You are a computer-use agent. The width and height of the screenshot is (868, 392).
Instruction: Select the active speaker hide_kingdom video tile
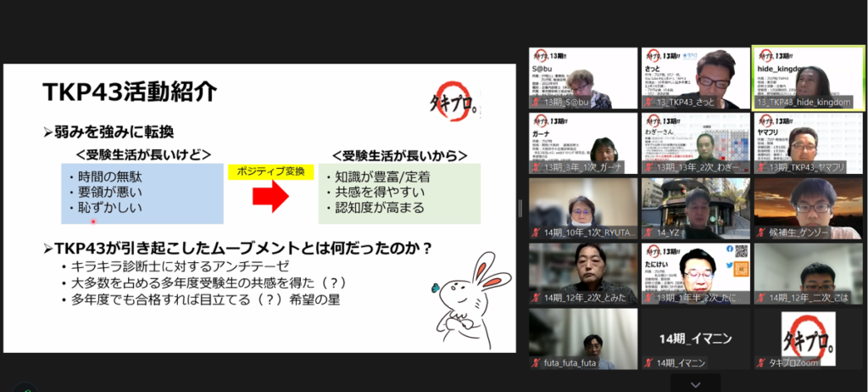click(x=807, y=78)
